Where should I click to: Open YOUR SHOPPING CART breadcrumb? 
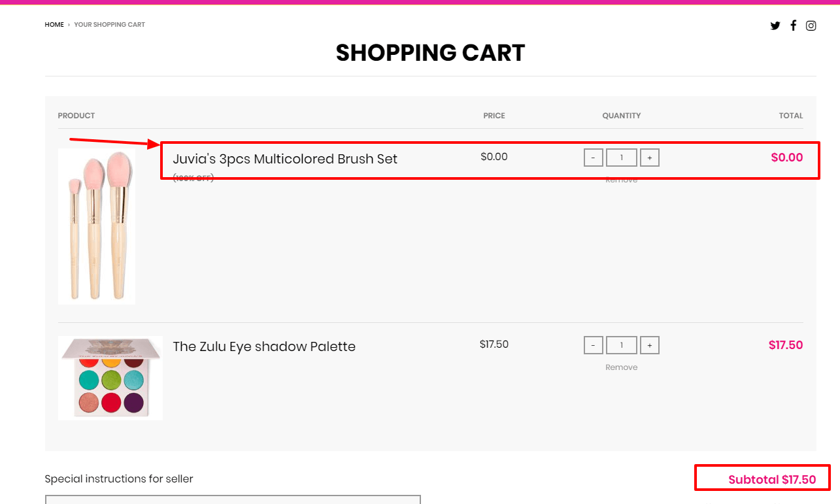pos(109,24)
